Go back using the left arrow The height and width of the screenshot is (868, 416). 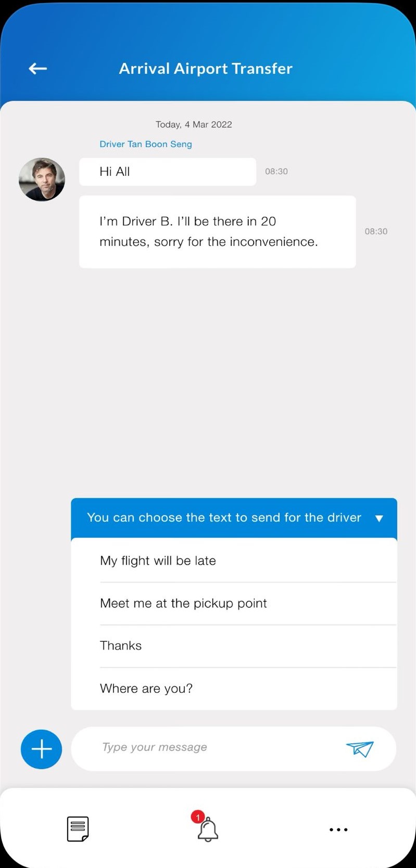37,68
